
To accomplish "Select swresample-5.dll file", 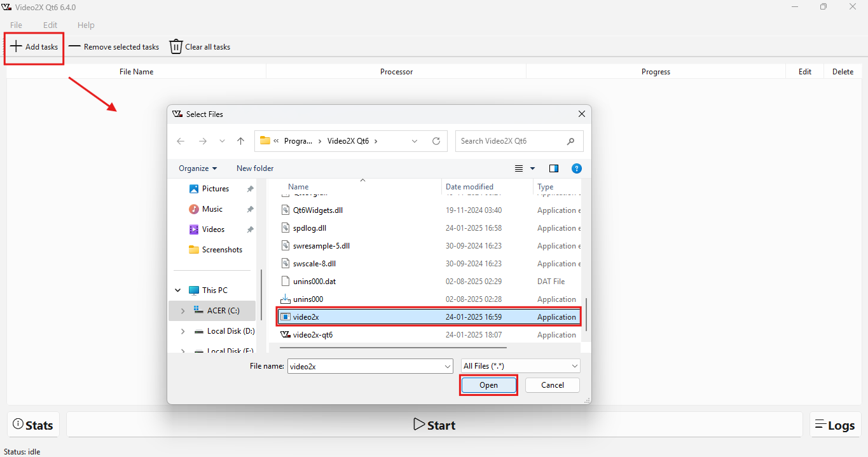I will pos(430,246).
